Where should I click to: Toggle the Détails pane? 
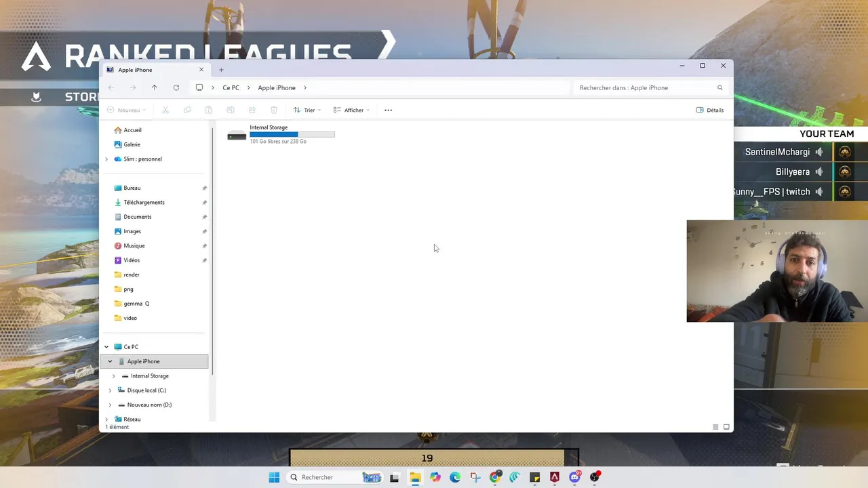click(x=710, y=110)
